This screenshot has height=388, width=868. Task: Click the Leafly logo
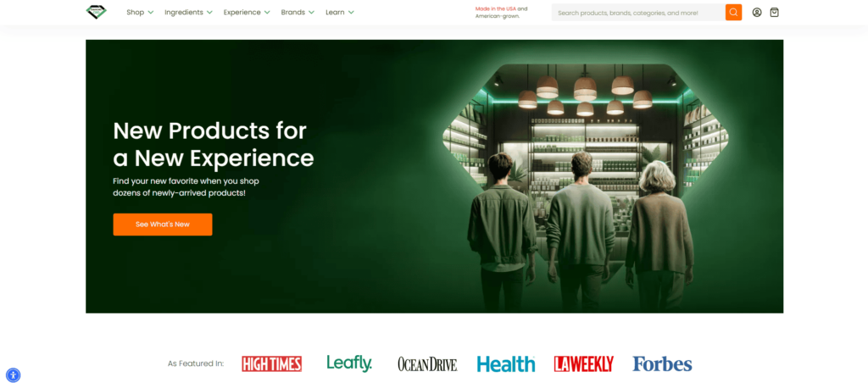349,363
